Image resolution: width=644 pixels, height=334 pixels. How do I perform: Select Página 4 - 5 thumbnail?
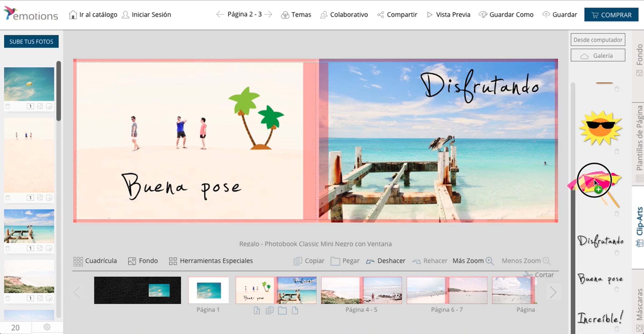coord(361,291)
